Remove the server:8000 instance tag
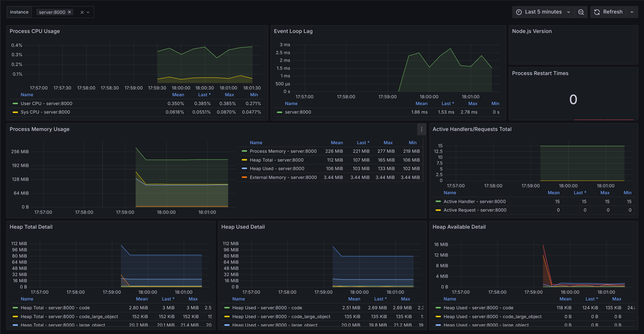The width and height of the screenshot is (644, 334). (x=69, y=12)
